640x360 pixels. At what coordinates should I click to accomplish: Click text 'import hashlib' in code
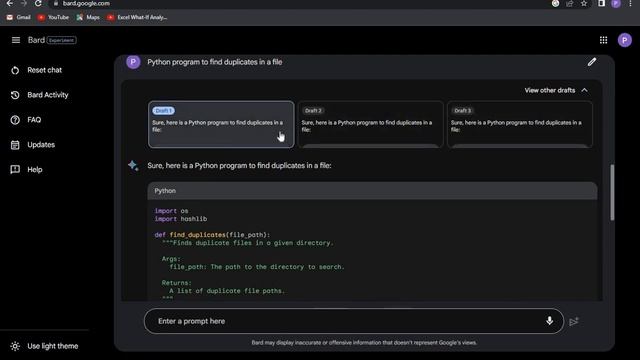(x=181, y=219)
